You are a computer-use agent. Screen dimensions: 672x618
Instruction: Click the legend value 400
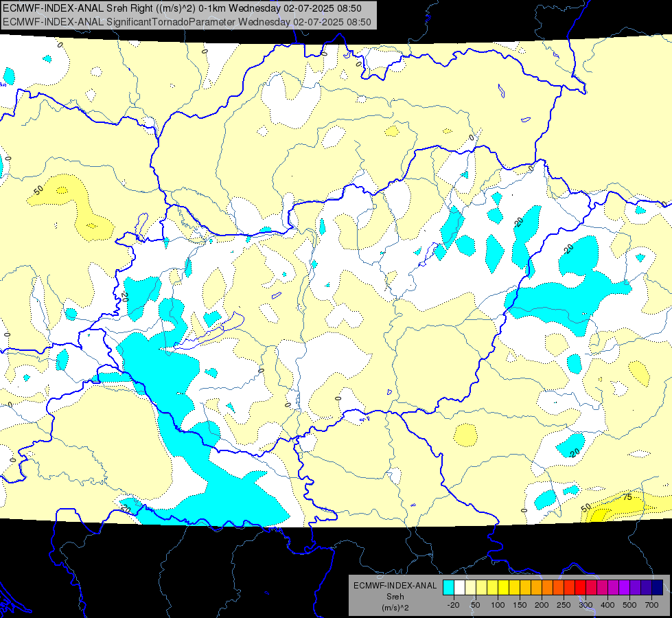pyautogui.click(x=607, y=605)
